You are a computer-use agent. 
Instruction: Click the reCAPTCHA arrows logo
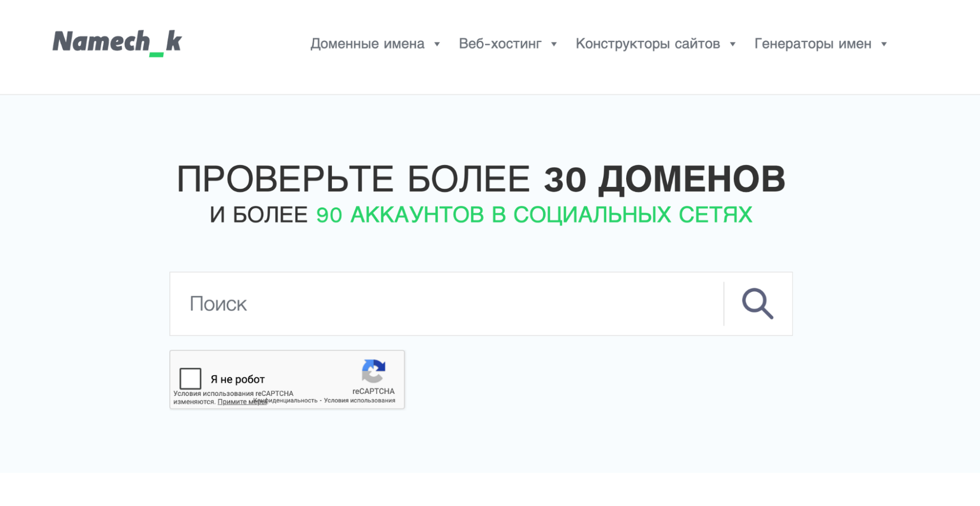point(373,371)
